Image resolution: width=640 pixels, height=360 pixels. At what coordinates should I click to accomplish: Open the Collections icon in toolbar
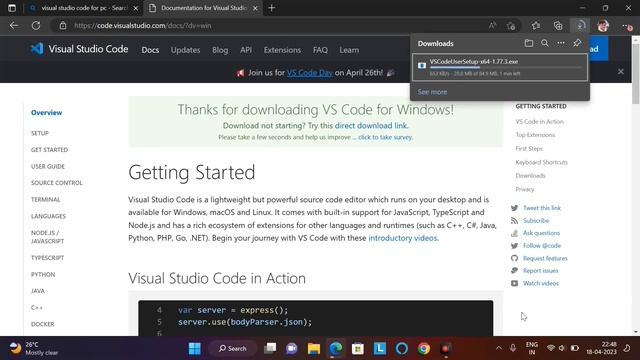(558, 26)
